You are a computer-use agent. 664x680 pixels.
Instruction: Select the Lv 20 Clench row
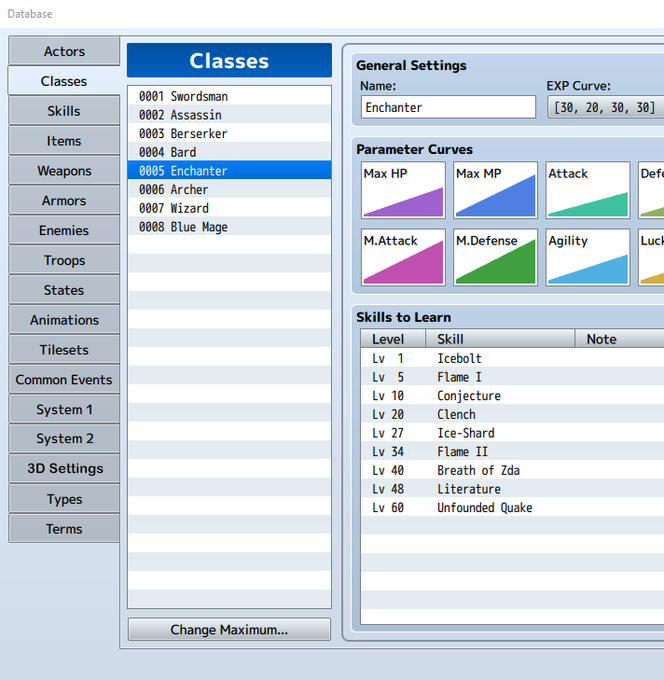513,414
